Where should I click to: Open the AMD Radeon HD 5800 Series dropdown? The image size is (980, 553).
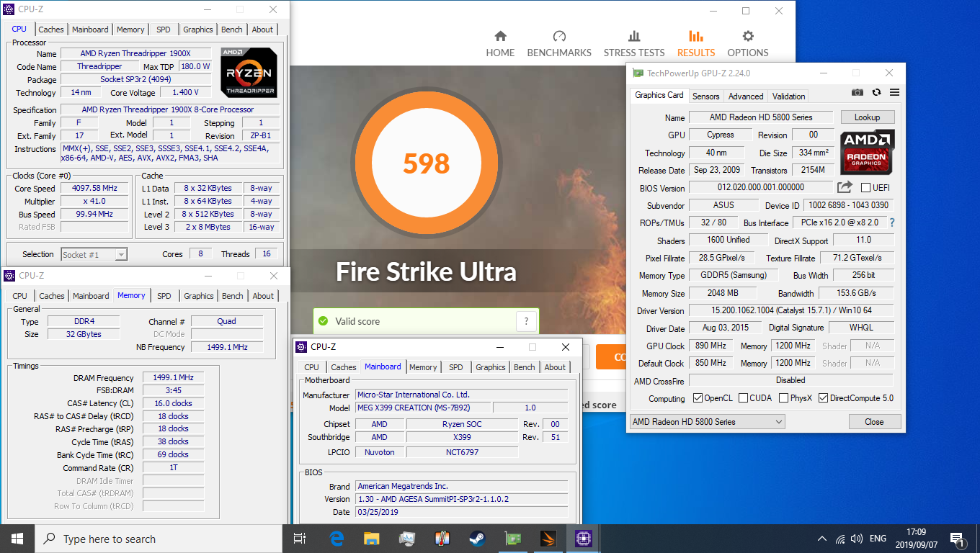coord(708,421)
